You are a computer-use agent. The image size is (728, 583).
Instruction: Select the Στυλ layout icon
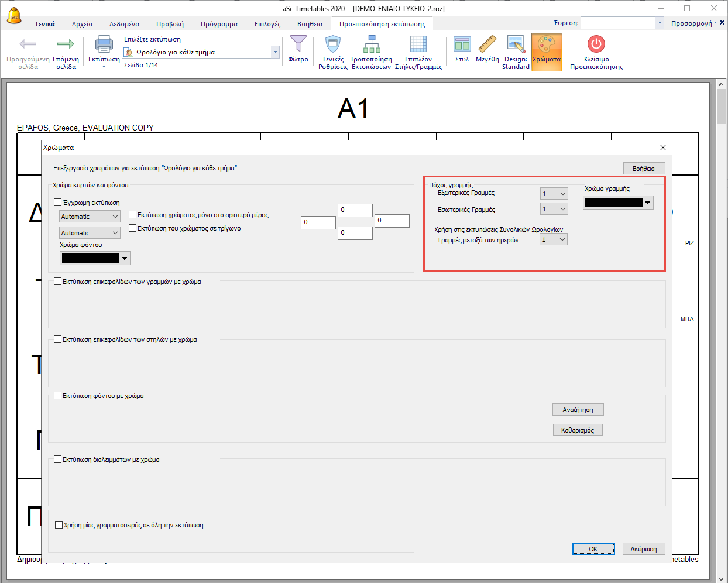point(462,44)
